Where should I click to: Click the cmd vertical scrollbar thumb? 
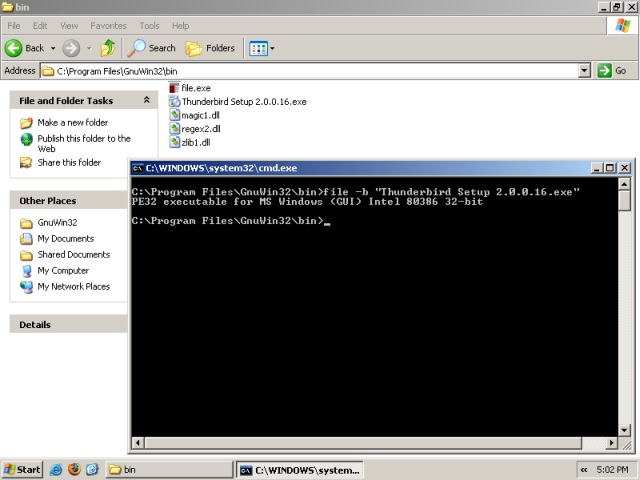[x=624, y=201]
